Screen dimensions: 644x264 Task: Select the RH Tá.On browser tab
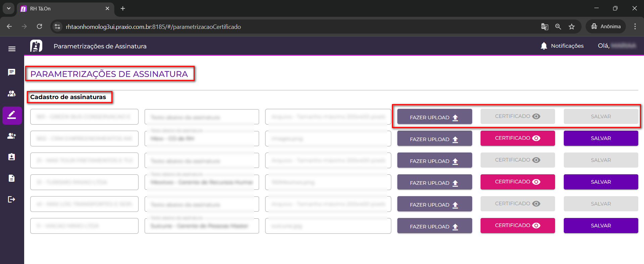(65, 8)
